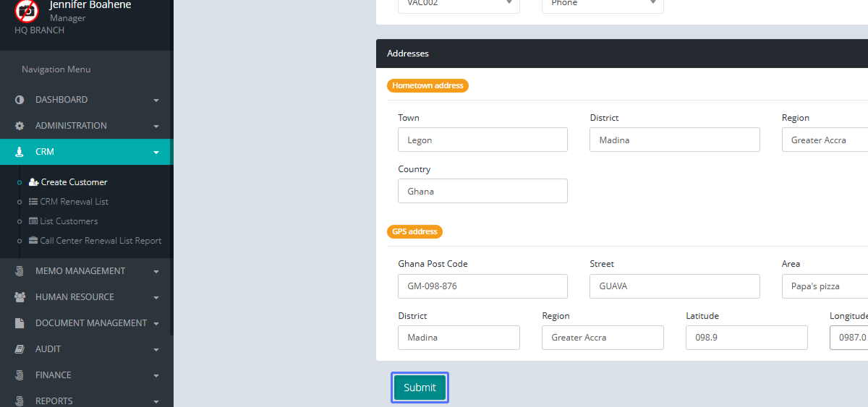Click the Administration gear icon
Image resolution: width=868 pixels, height=407 pixels.
(x=20, y=126)
